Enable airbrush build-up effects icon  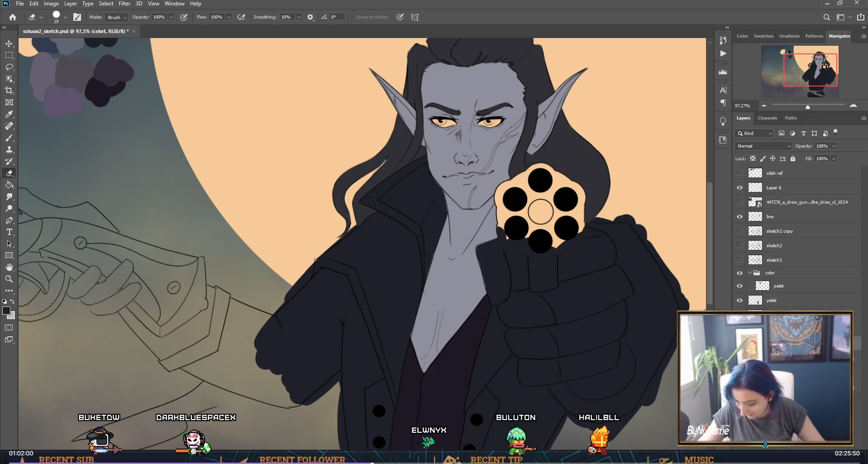coord(242,17)
